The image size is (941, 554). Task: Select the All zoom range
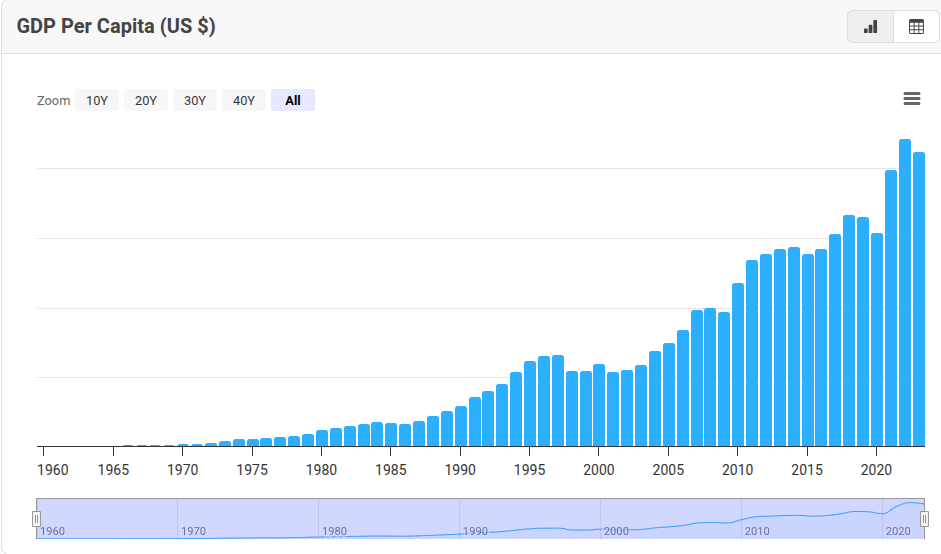[x=293, y=100]
